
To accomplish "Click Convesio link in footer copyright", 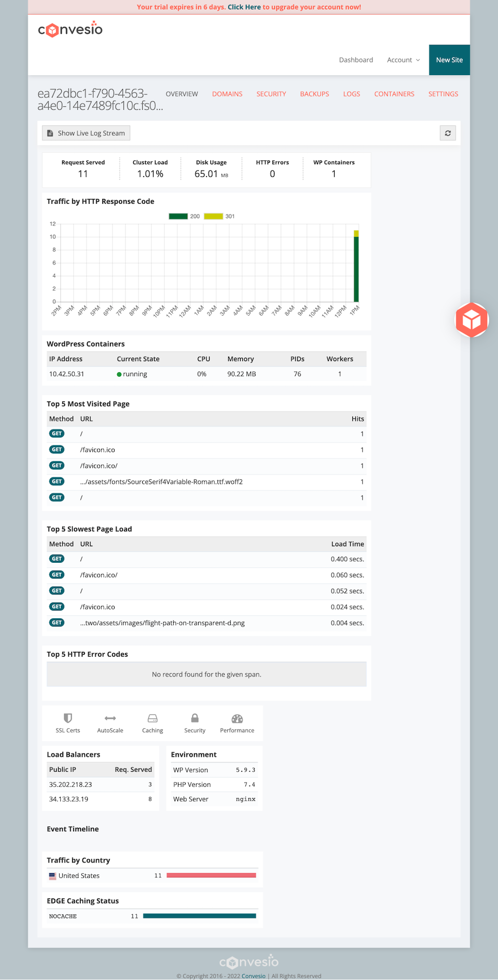I will point(254,976).
